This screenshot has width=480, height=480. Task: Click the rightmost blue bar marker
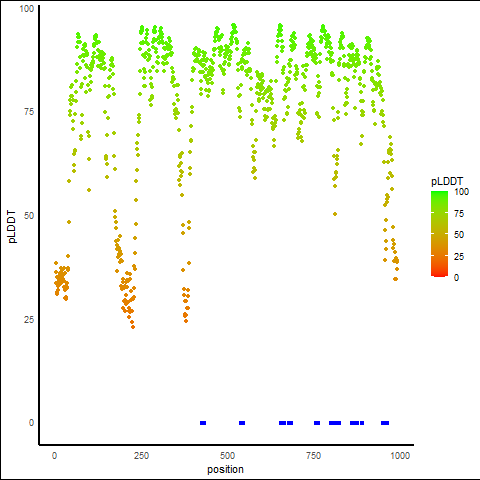tap(385, 423)
